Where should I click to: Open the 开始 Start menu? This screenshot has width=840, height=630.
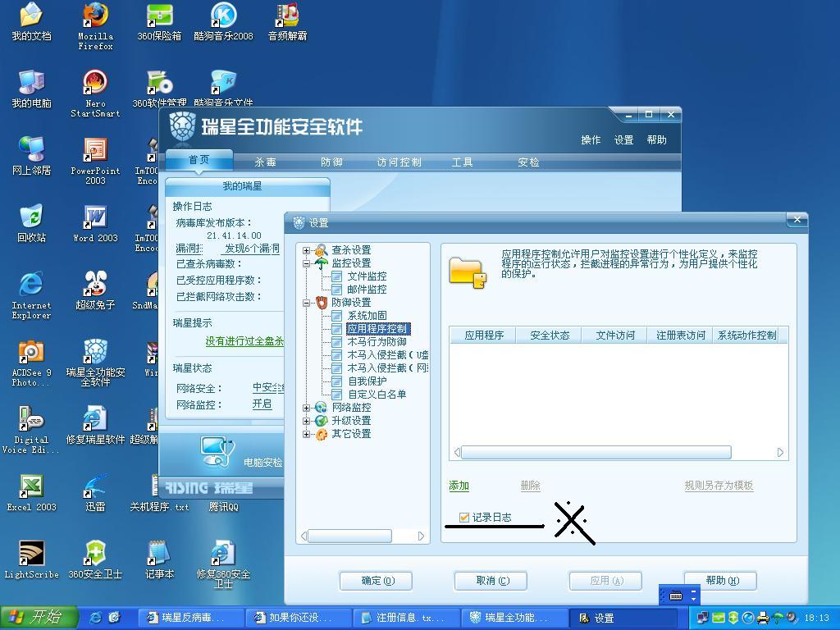coord(39,618)
